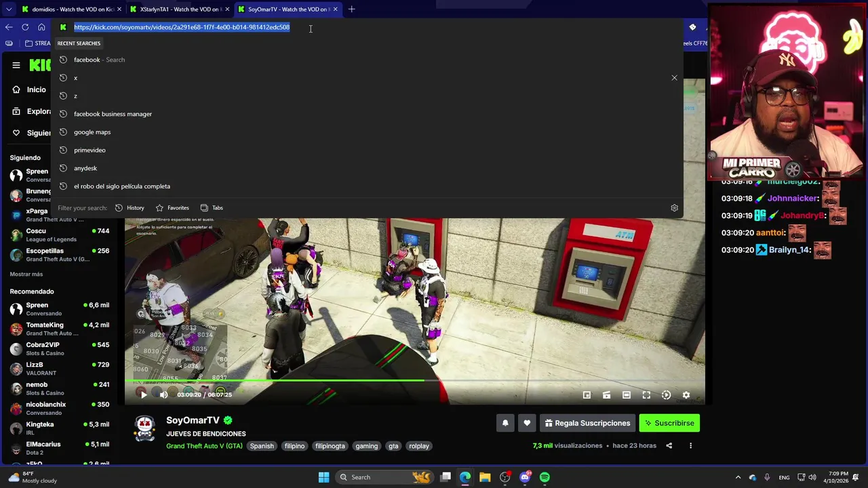Select the filipinogta tag

[330, 446]
